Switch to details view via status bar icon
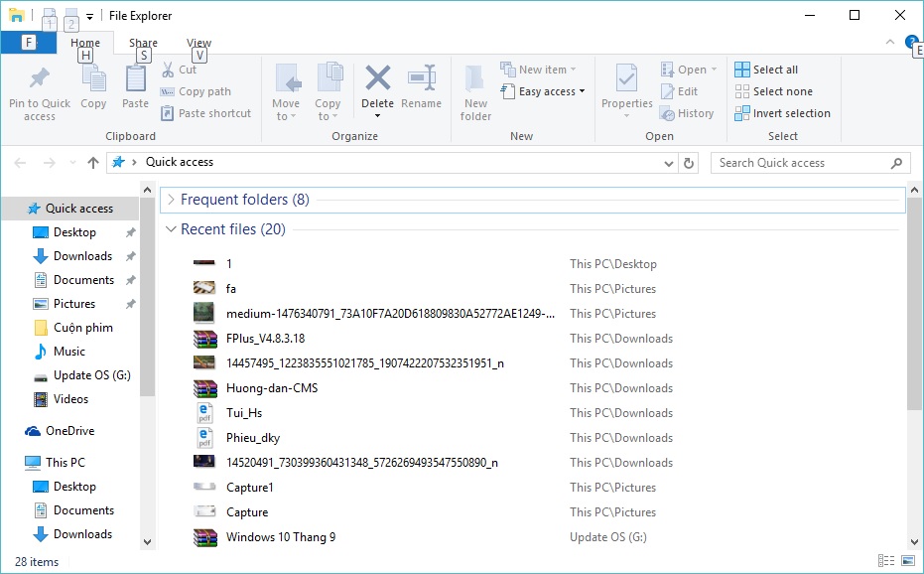The image size is (924, 574). click(x=886, y=561)
